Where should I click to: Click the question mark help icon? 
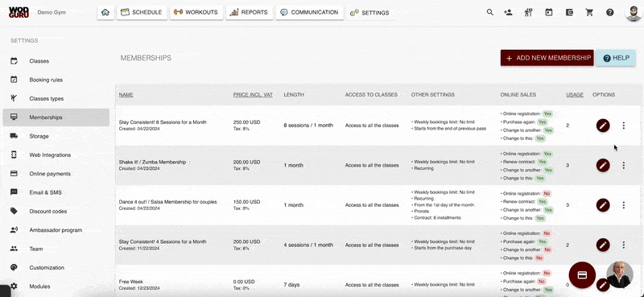coord(610,12)
